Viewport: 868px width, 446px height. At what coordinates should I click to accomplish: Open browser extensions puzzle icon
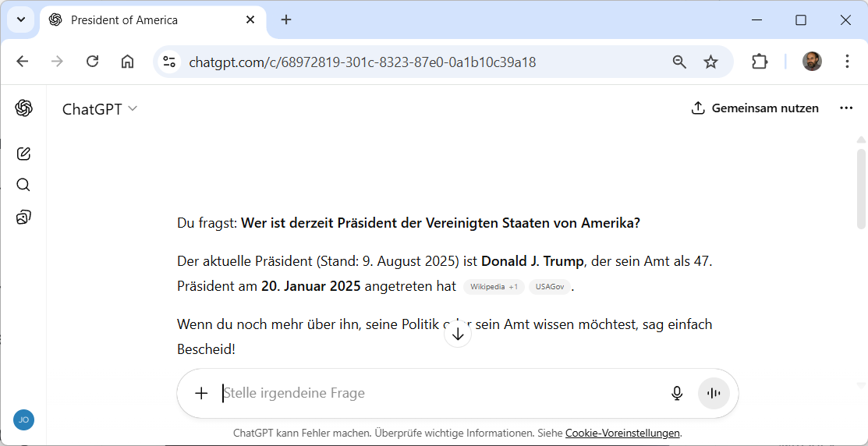click(760, 62)
